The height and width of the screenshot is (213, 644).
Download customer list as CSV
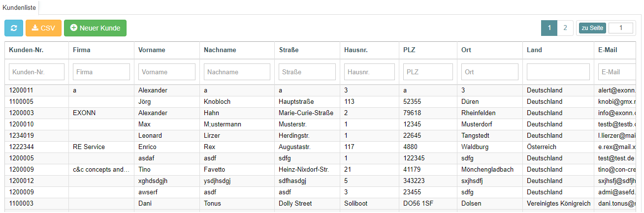43,28
